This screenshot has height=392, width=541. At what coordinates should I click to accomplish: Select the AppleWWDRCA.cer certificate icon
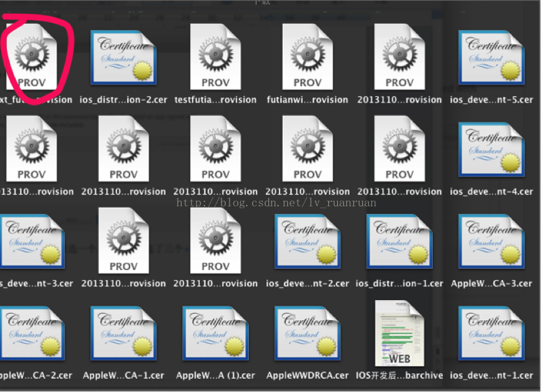click(x=308, y=333)
